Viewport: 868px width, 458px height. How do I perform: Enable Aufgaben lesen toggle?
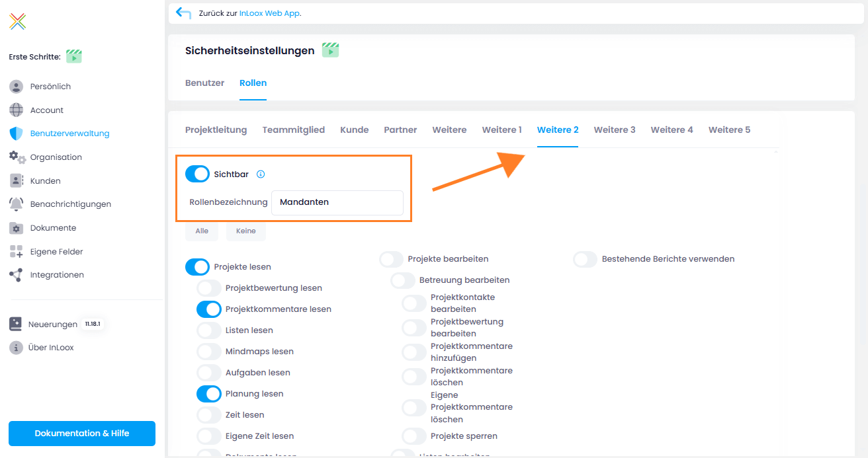(209, 373)
